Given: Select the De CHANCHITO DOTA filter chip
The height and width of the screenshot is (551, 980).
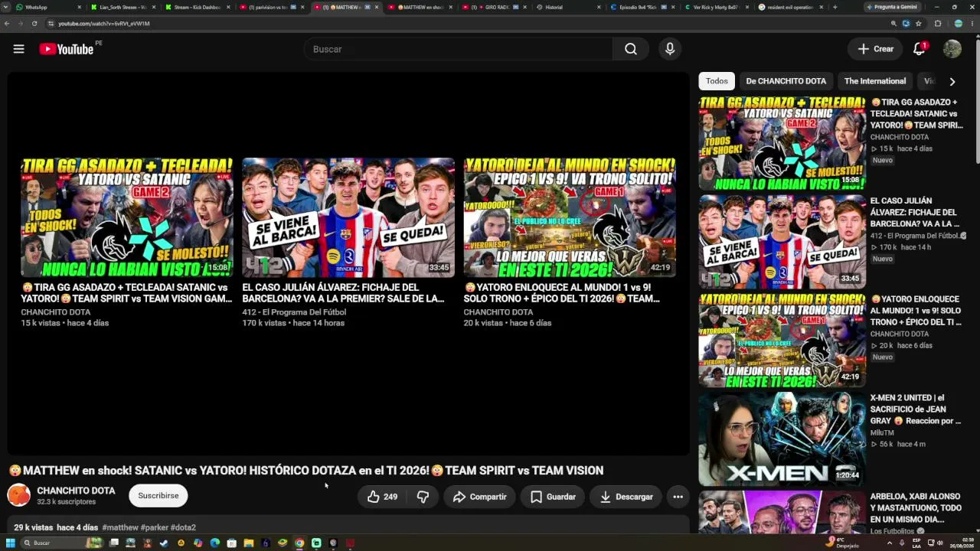Looking at the screenshot, I should click(x=786, y=81).
